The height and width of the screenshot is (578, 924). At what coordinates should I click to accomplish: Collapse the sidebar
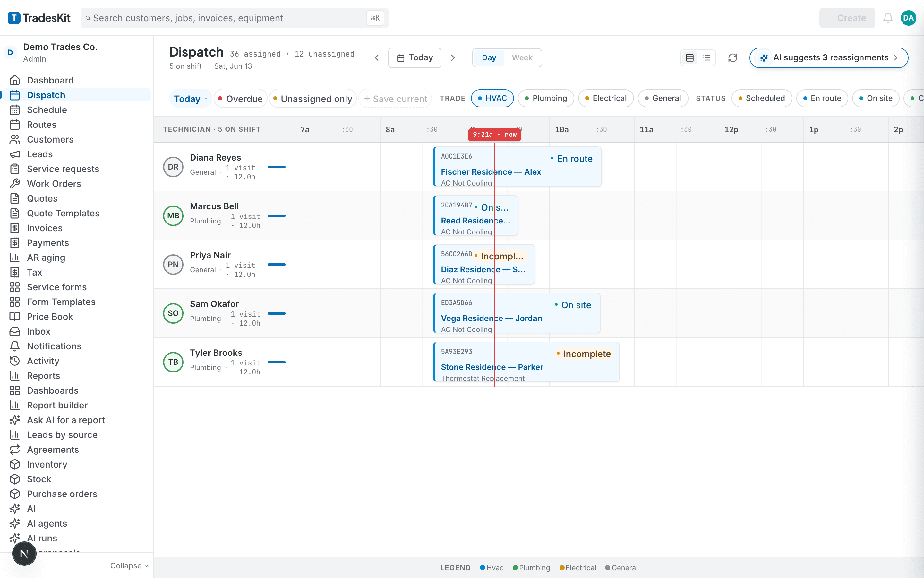click(x=129, y=565)
